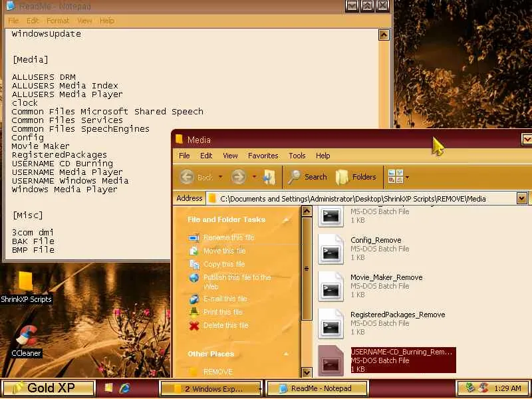This screenshot has height=399, width=532.
Task: Click the Publish to the Web globe icon
Action: click(x=194, y=278)
